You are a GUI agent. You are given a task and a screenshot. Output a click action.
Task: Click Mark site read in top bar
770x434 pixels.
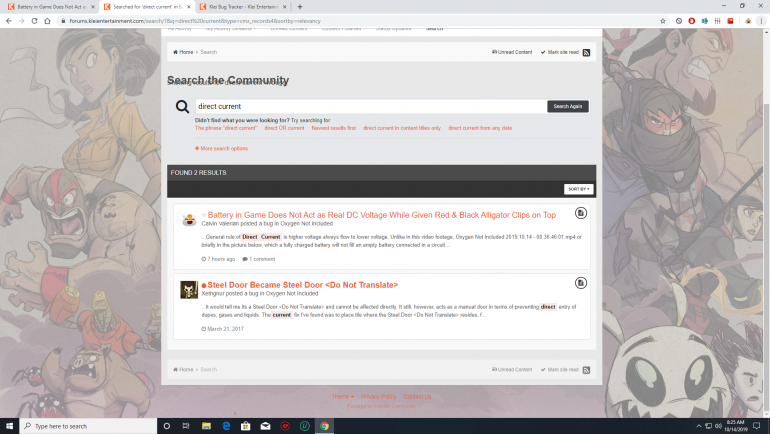tap(559, 52)
